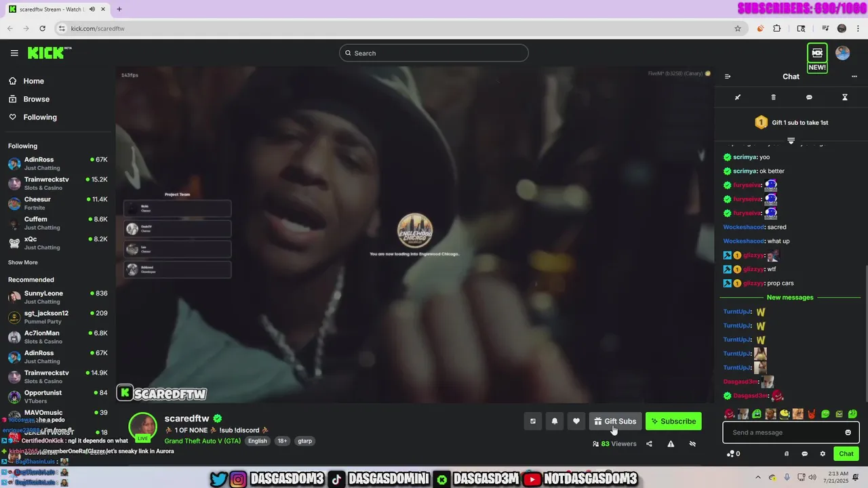Screen dimensions: 868x488
Task: Open chat three-dots options menu
Action: pos(854,77)
